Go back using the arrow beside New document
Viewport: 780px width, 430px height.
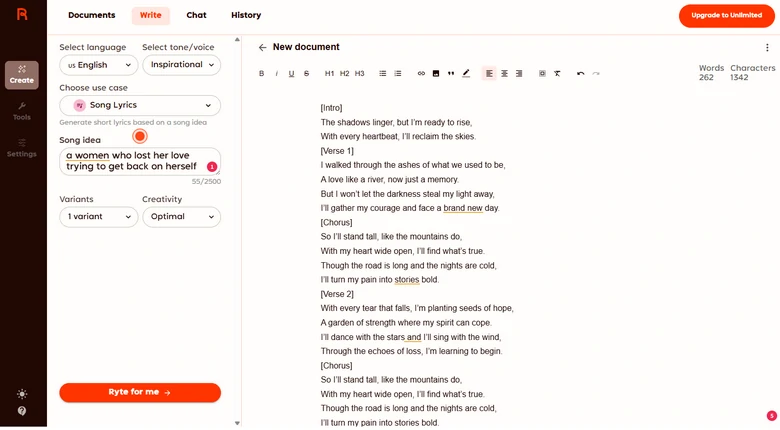(x=263, y=47)
